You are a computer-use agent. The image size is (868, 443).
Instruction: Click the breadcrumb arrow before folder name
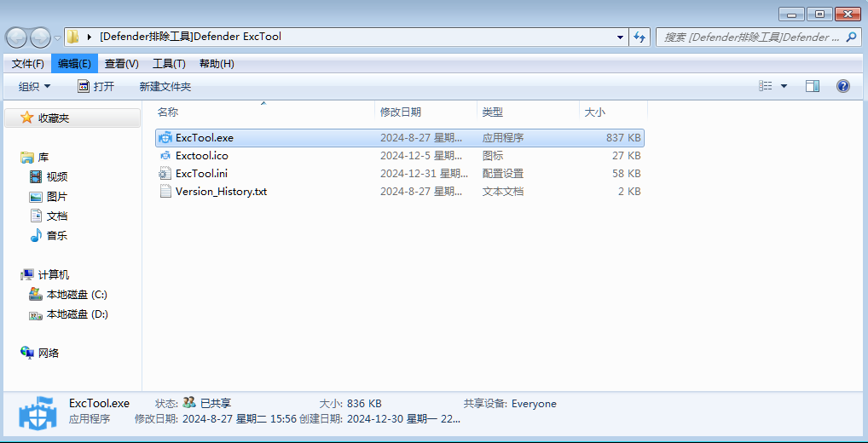tap(90, 37)
